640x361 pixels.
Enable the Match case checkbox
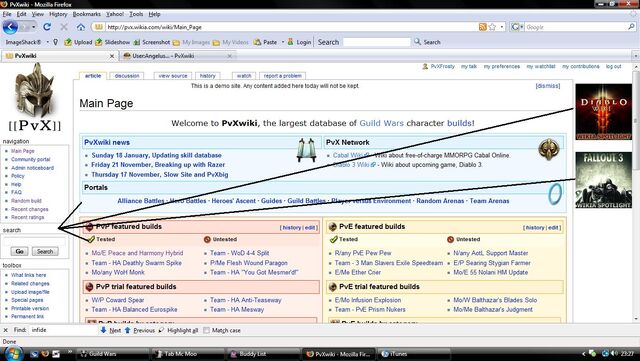207,330
